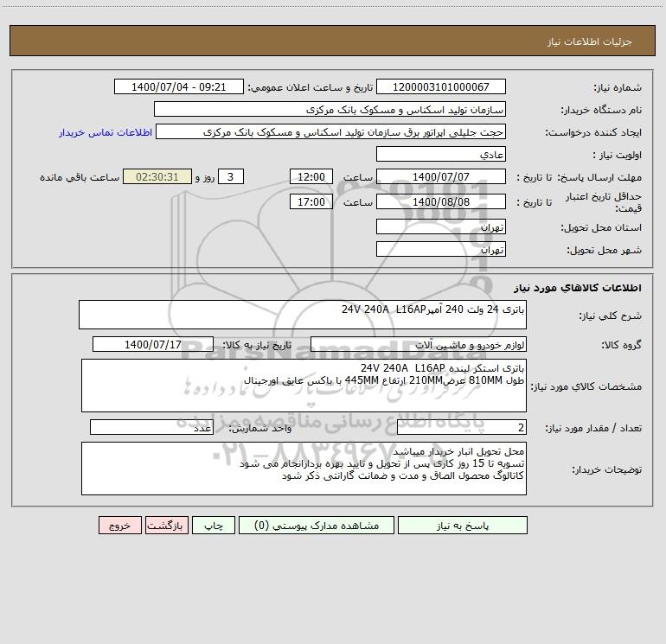666x644 pixels.
Task: Open مشاهده مدارک پیوستی (0) button
Action: point(317,525)
